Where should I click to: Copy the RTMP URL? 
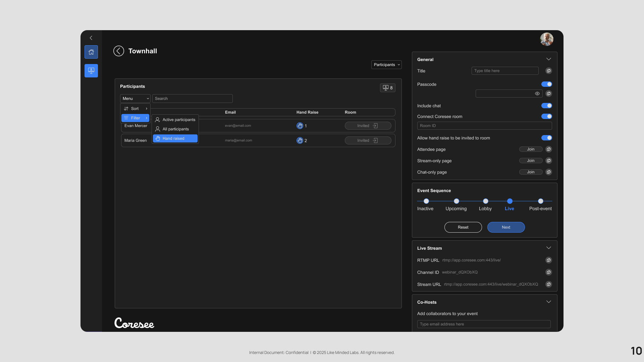(549, 260)
